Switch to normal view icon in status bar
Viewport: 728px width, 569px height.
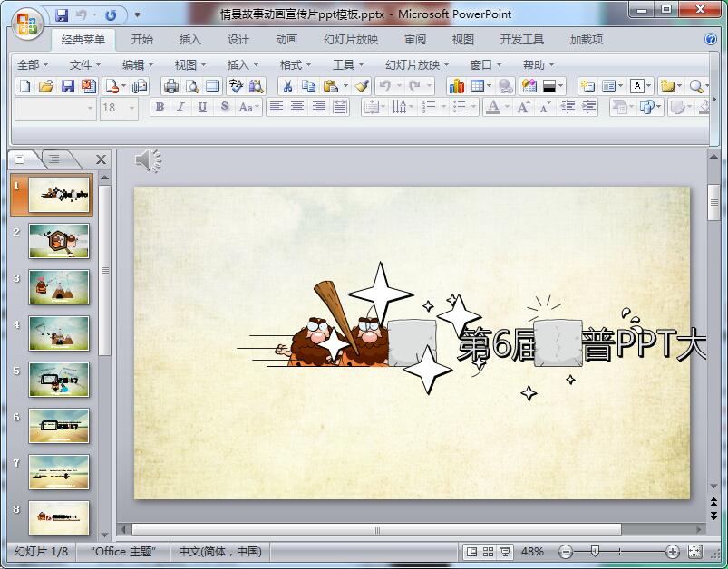coord(471,552)
